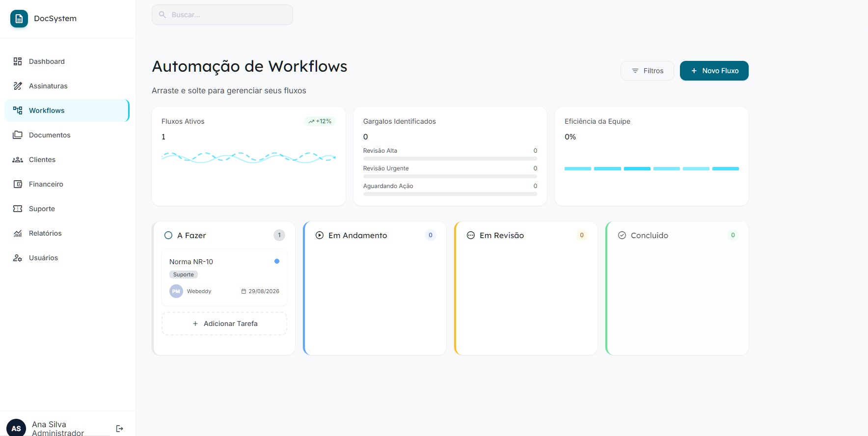Focus the Buscar search field
The width and height of the screenshot is (868, 436).
click(x=222, y=15)
